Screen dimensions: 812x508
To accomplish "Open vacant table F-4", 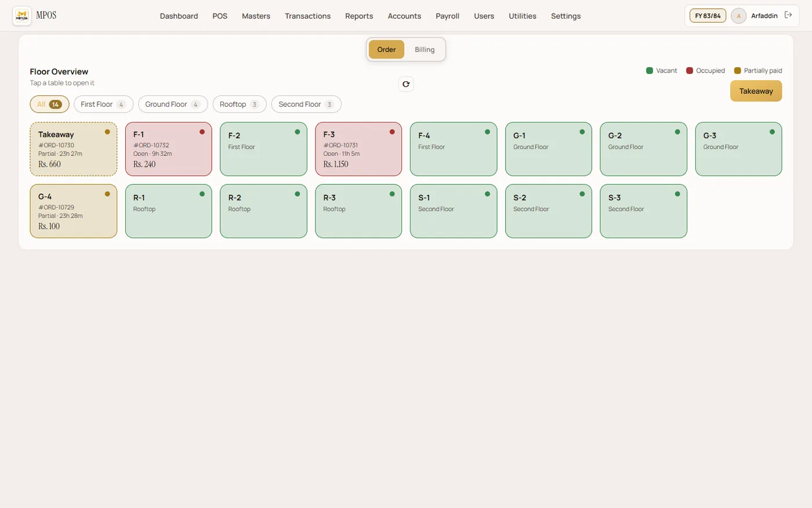I will point(454,149).
